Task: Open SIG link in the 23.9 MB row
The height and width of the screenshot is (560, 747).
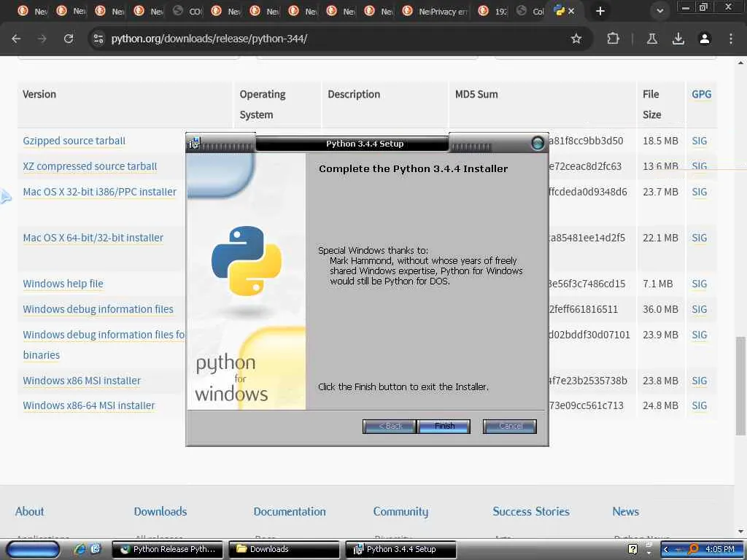Action: click(699, 335)
